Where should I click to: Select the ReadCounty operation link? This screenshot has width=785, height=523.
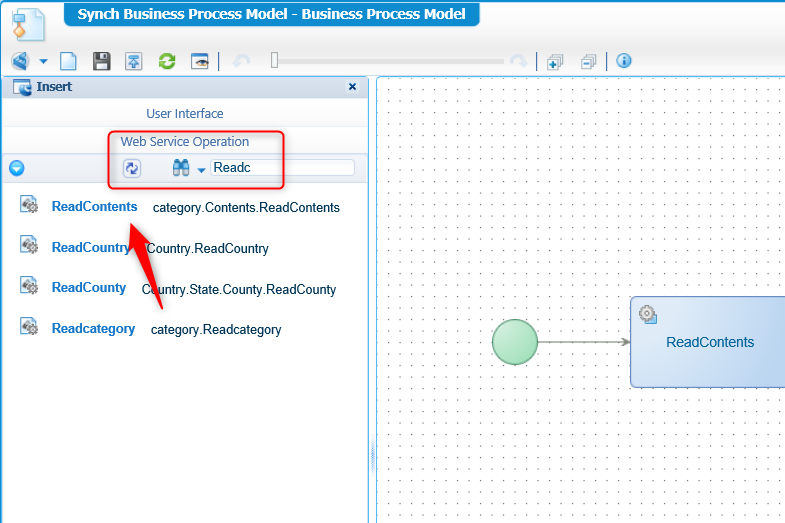pos(89,288)
